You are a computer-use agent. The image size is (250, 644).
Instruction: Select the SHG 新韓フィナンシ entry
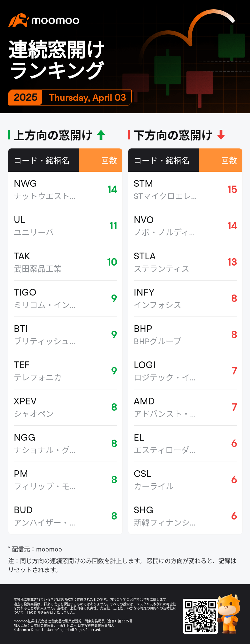click(185, 516)
